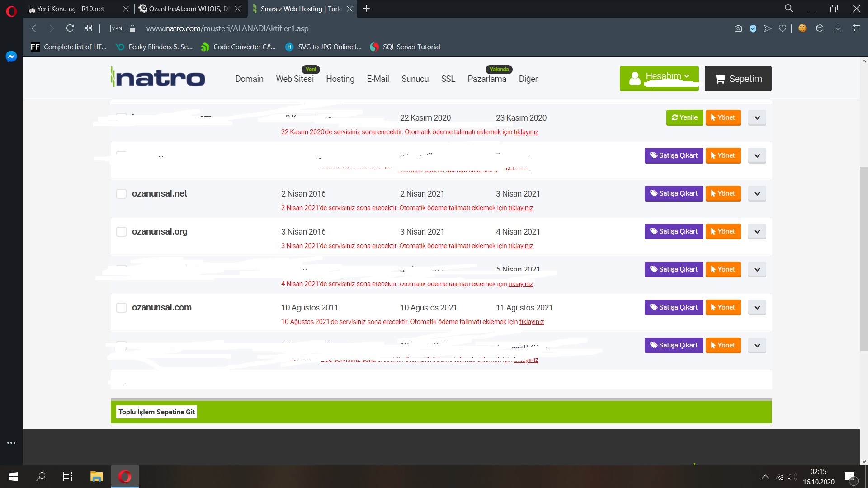The width and height of the screenshot is (868, 488).
Task: Open the Flow send icon
Action: pos(768,28)
